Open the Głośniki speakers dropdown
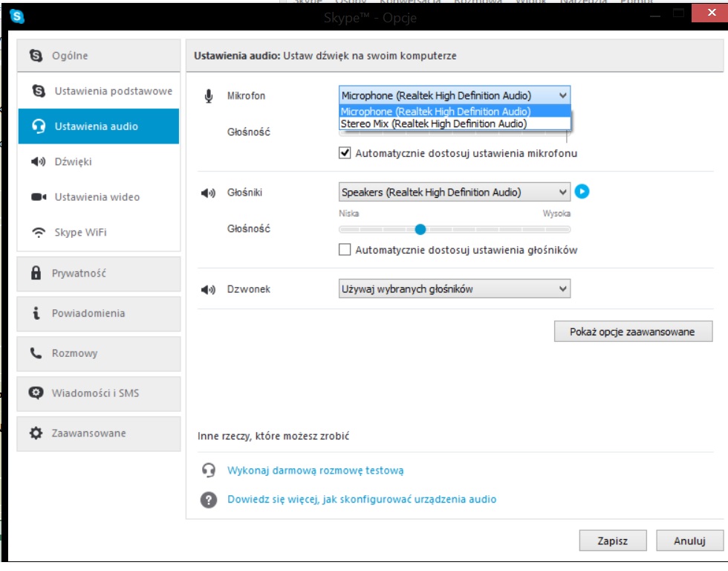Image resolution: width=728 pixels, height=571 pixels. click(x=455, y=193)
